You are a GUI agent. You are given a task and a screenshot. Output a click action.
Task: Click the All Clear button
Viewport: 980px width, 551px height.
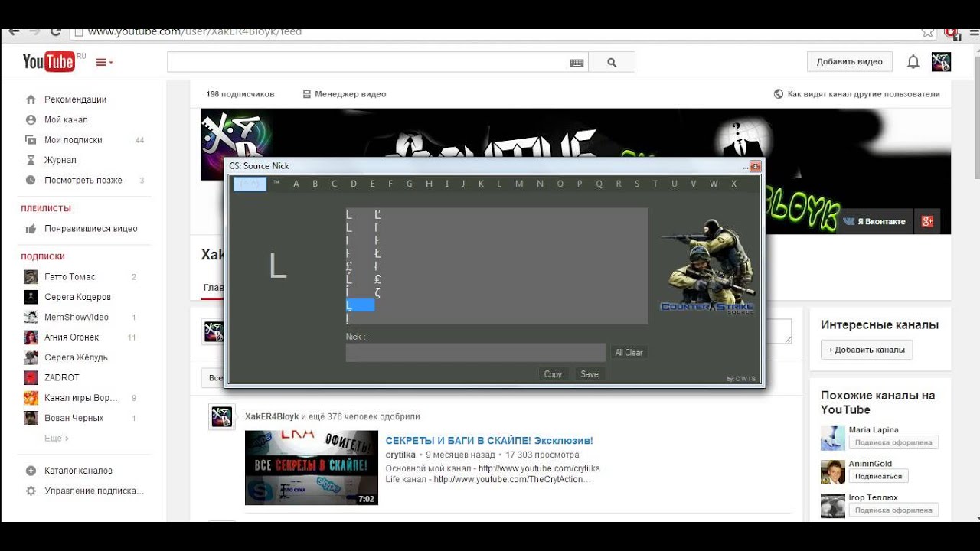629,353
